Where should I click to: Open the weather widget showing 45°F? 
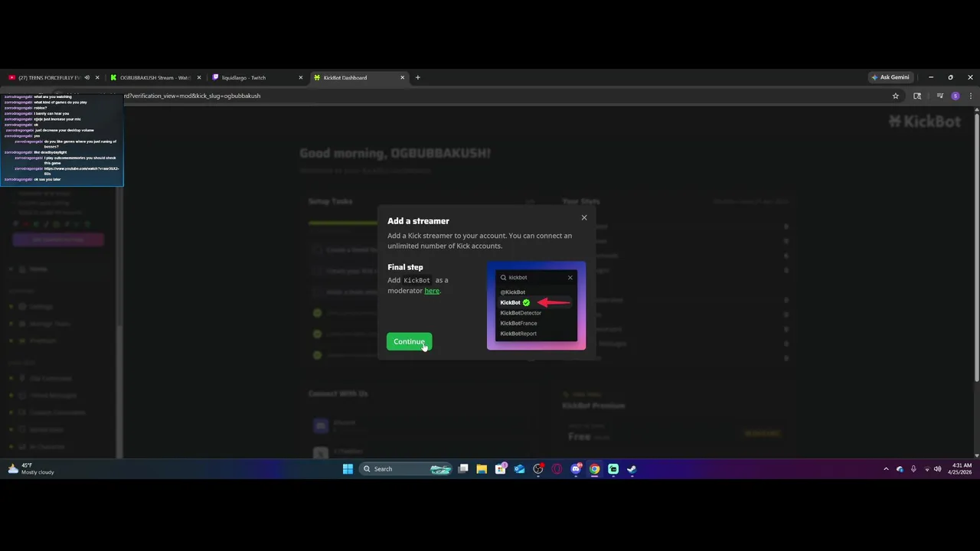[x=31, y=468]
